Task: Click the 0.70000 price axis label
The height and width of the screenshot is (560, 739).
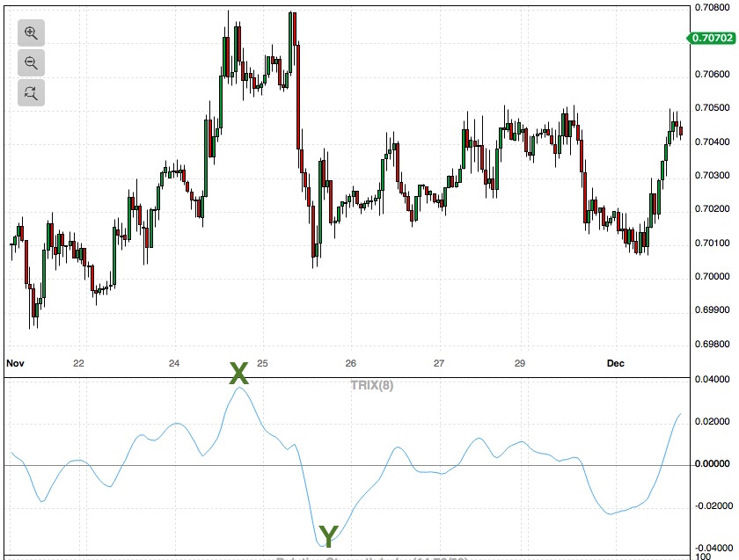Action: (712, 276)
